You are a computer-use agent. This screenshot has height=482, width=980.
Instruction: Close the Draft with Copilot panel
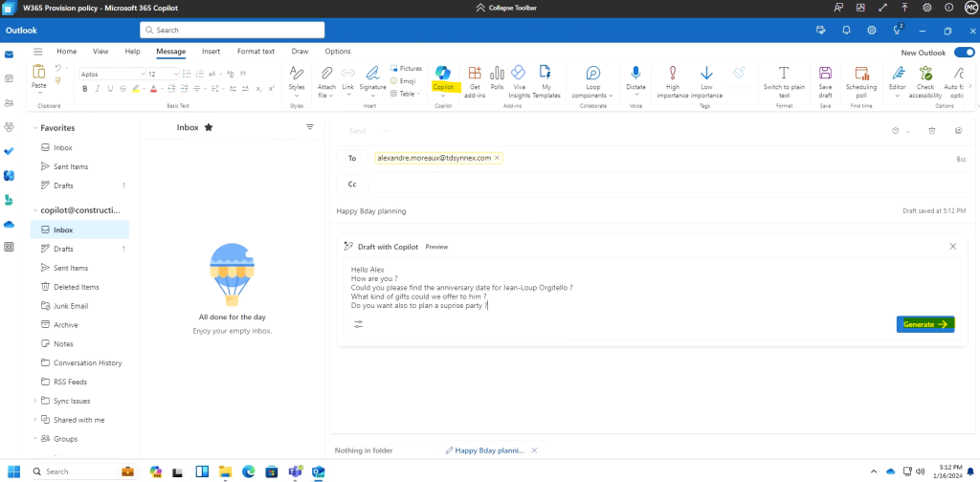click(x=952, y=247)
